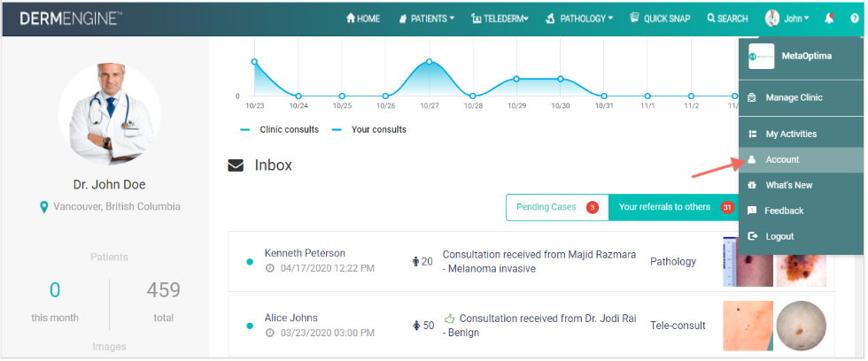The width and height of the screenshot is (868, 361).
Task: Click the person icon beside age 20
Action: [415, 262]
